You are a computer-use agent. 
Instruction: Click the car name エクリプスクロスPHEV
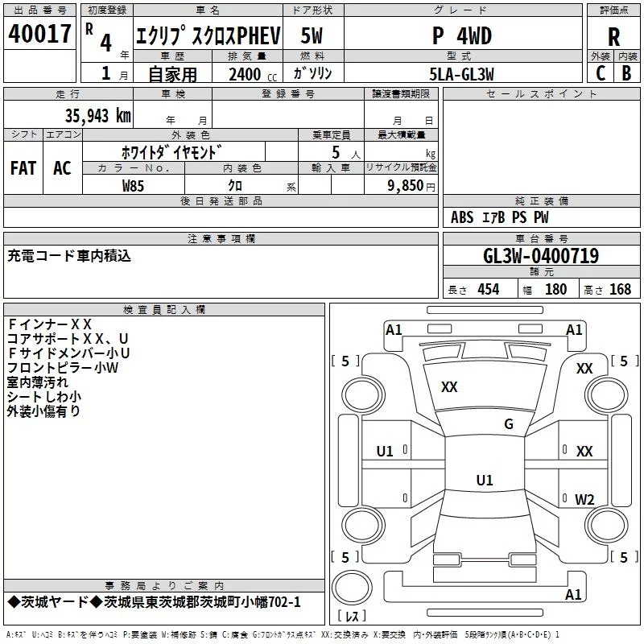(208, 35)
